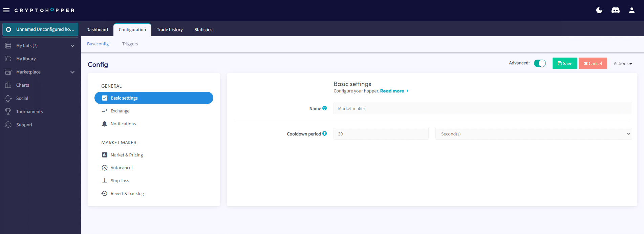Click the Cooldown period value field
The width and height of the screenshot is (644, 234).
[x=381, y=134]
